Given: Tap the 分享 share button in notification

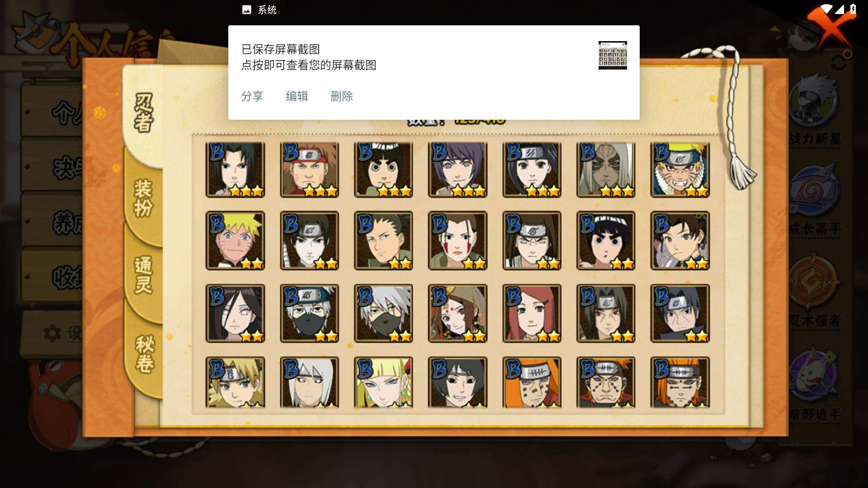Looking at the screenshot, I should [x=252, y=96].
